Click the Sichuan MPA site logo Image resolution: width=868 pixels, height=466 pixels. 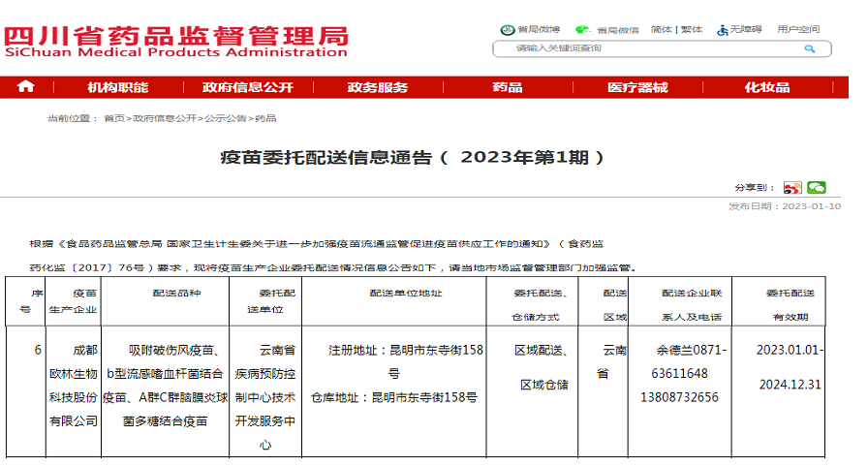[176, 43]
